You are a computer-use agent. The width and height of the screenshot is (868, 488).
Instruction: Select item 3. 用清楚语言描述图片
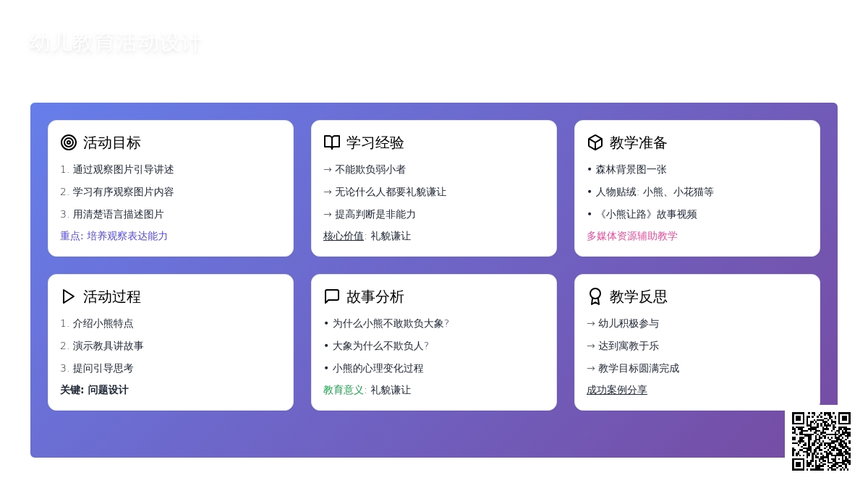pyautogui.click(x=112, y=214)
